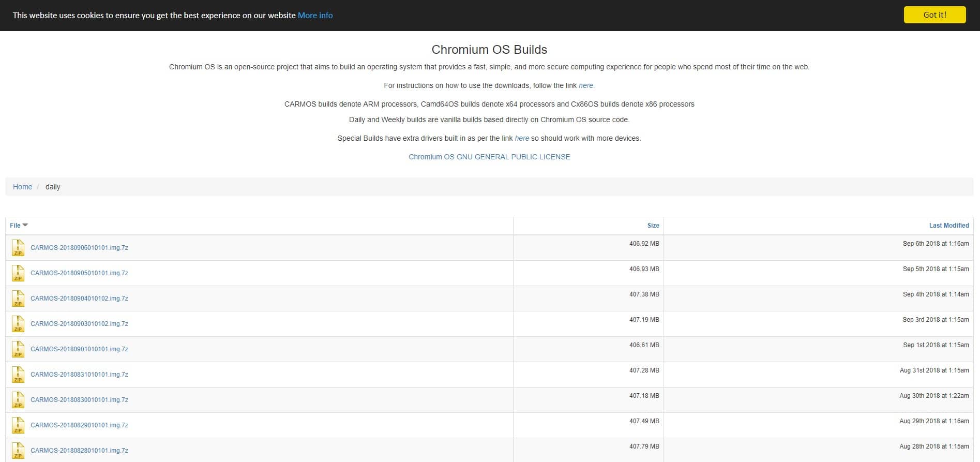Click the Sep 6th 2018 at 1:16am date
The height and width of the screenshot is (462, 980).
pyautogui.click(x=936, y=244)
